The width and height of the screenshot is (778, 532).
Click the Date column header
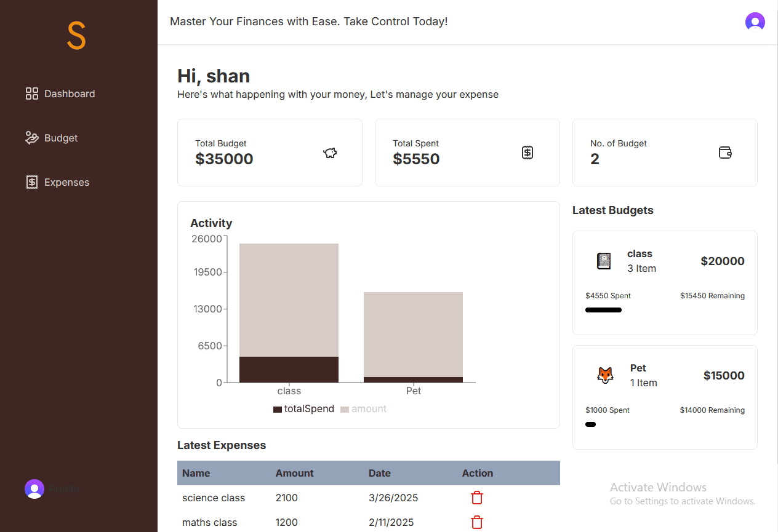pyautogui.click(x=379, y=473)
